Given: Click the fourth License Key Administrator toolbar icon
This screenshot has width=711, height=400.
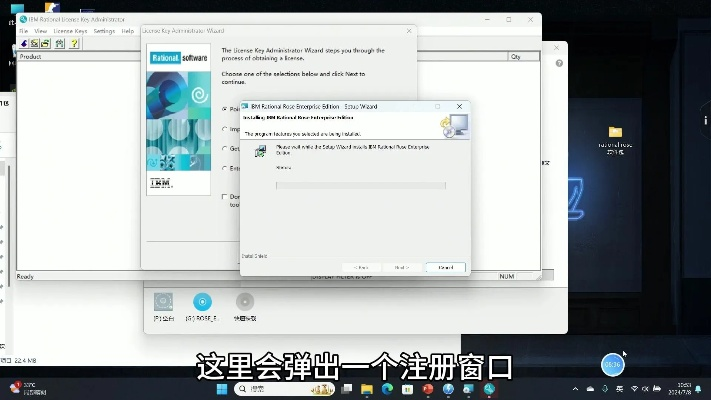Looking at the screenshot, I should coord(59,43).
